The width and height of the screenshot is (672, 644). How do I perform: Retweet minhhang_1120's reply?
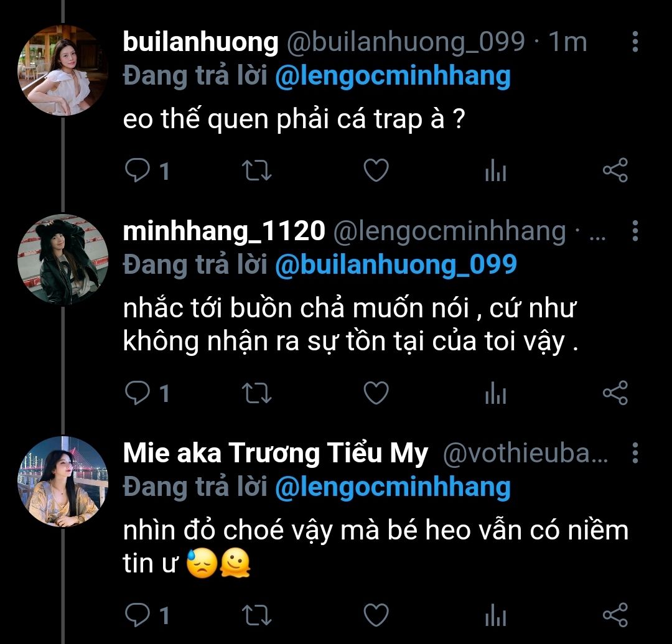click(x=256, y=393)
